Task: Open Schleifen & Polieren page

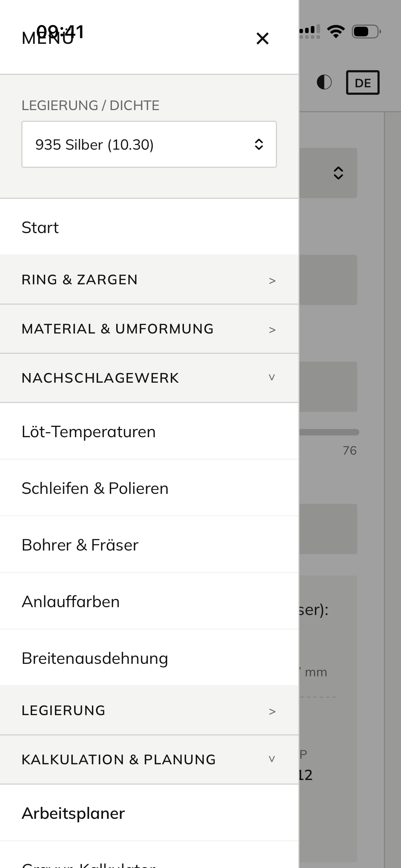Action: [x=95, y=488]
